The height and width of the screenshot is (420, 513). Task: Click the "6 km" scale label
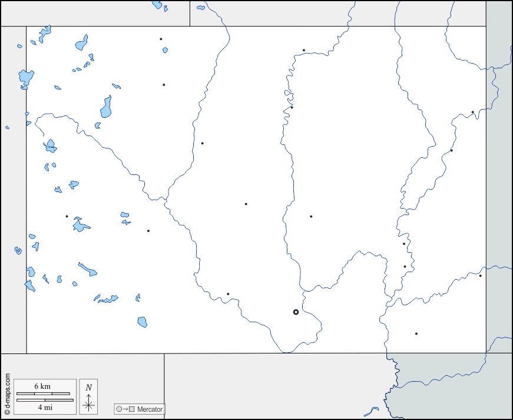pyautogui.click(x=42, y=386)
